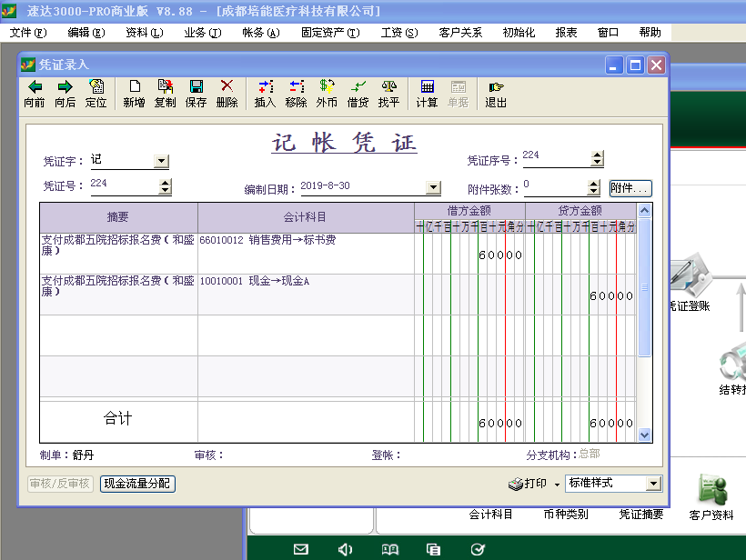Open 定位 locate voucher tool
The height and width of the screenshot is (560, 746).
96,94
